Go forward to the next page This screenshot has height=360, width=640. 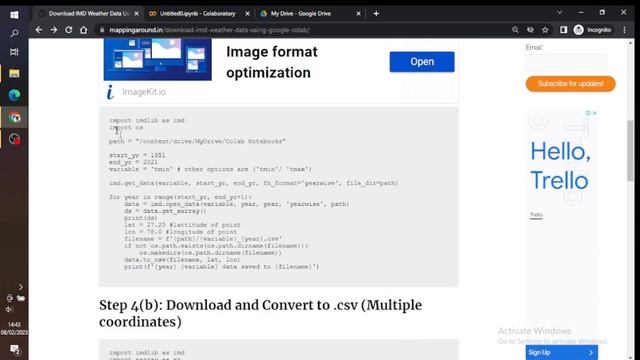(x=54, y=30)
